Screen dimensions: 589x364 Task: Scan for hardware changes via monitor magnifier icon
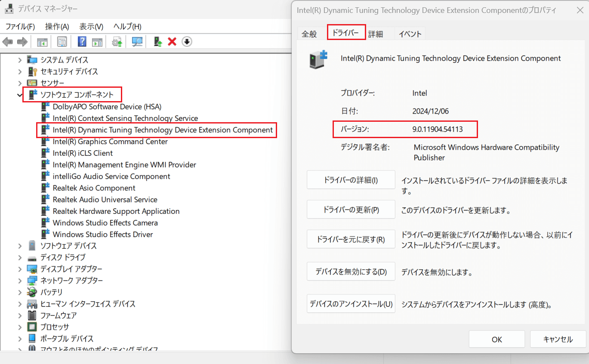(x=137, y=42)
